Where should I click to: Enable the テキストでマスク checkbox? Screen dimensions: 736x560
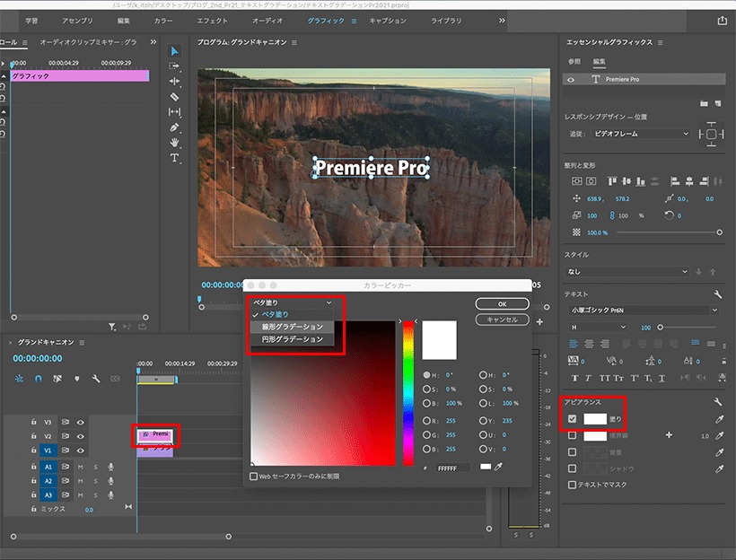(572, 485)
